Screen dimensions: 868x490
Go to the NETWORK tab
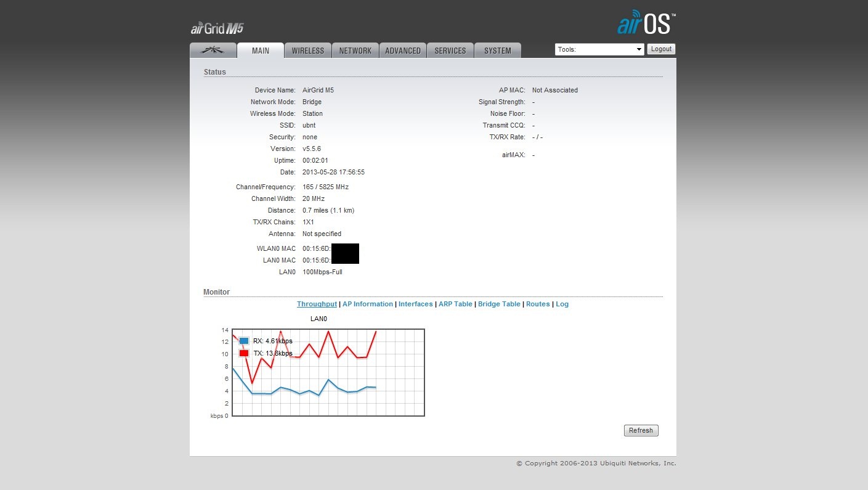click(355, 51)
